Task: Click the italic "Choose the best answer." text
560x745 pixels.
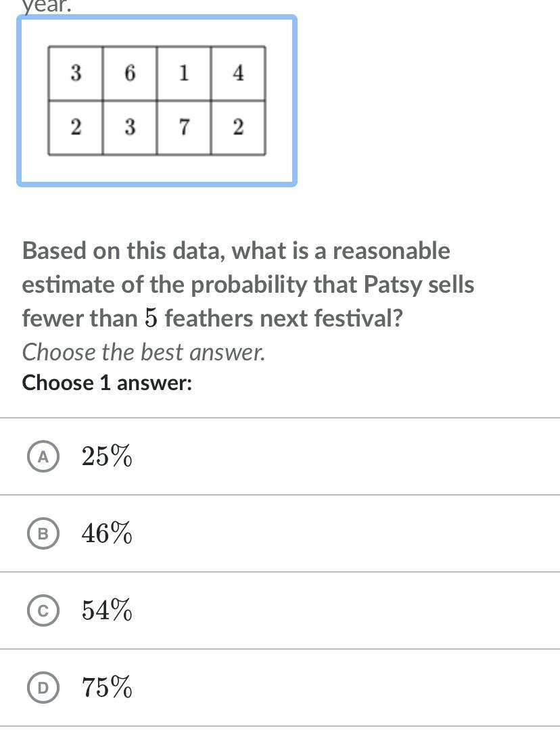Action: [143, 352]
